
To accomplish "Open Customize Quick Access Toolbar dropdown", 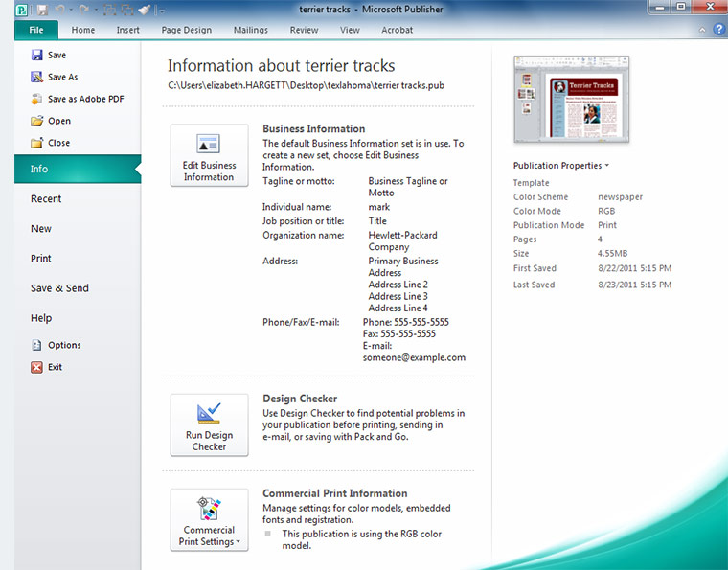I will coord(161,11).
